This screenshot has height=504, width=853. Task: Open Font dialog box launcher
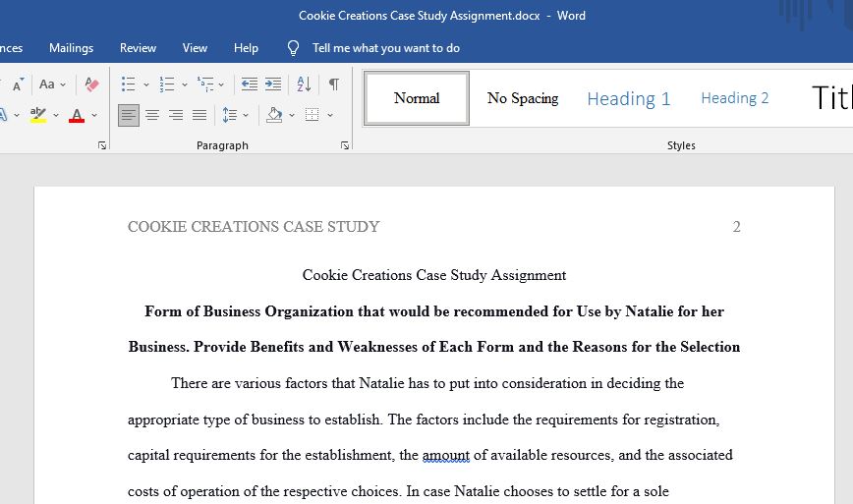click(102, 145)
